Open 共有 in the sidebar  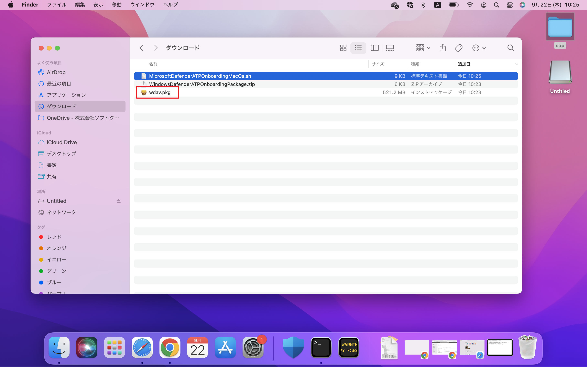pyautogui.click(x=80, y=177)
